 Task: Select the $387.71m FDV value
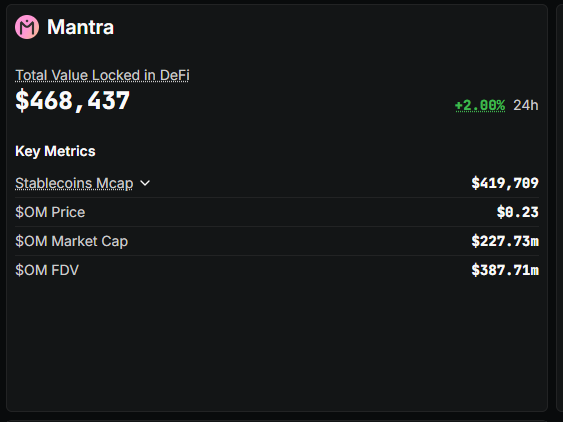pyautogui.click(x=505, y=270)
